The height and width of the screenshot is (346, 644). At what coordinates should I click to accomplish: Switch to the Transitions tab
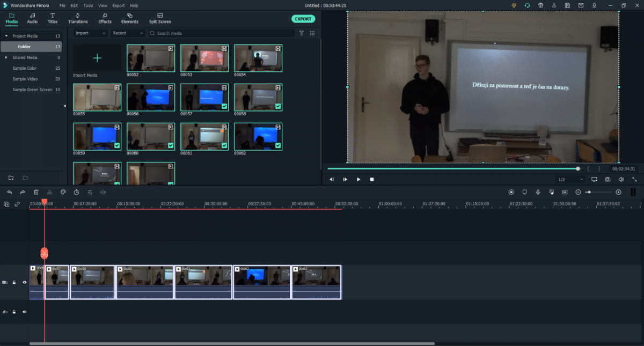[78, 18]
